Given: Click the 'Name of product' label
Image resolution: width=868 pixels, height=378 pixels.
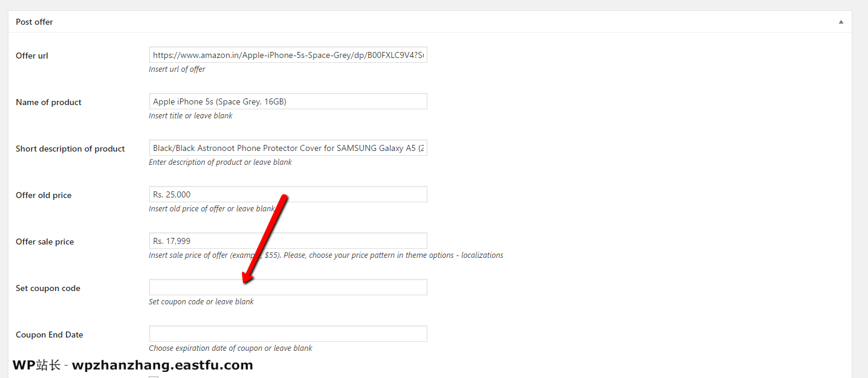Looking at the screenshot, I should point(48,102).
